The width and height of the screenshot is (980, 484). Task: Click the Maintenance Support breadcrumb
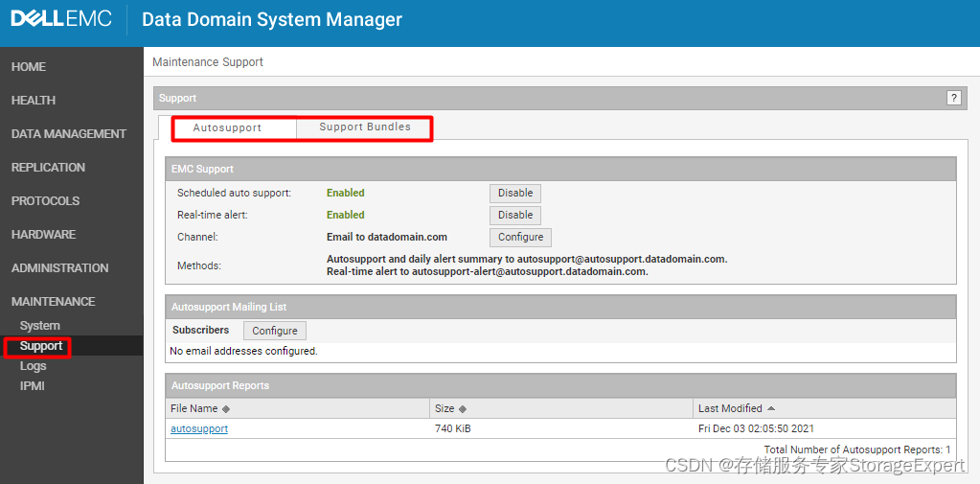(208, 62)
